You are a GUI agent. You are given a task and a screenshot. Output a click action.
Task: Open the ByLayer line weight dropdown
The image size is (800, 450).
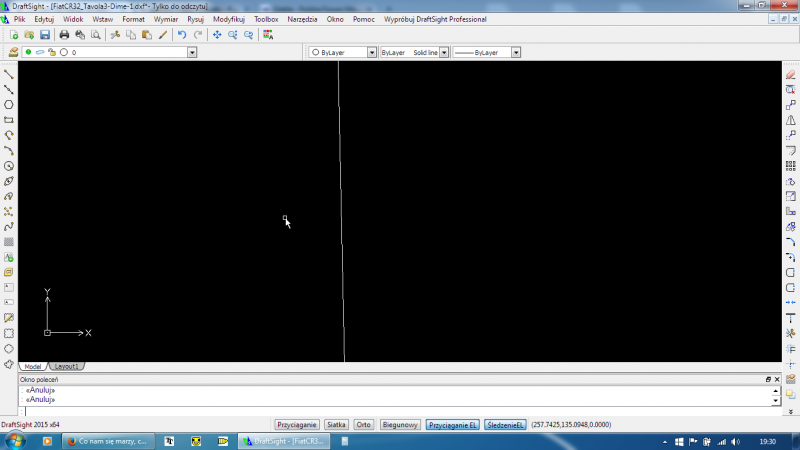pos(516,52)
